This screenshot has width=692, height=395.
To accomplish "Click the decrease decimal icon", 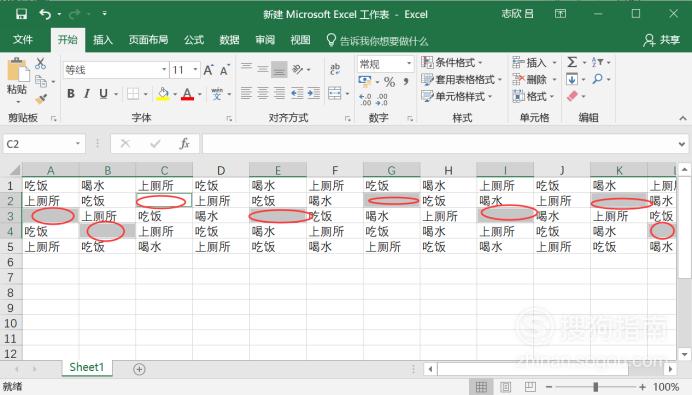I will [382, 99].
